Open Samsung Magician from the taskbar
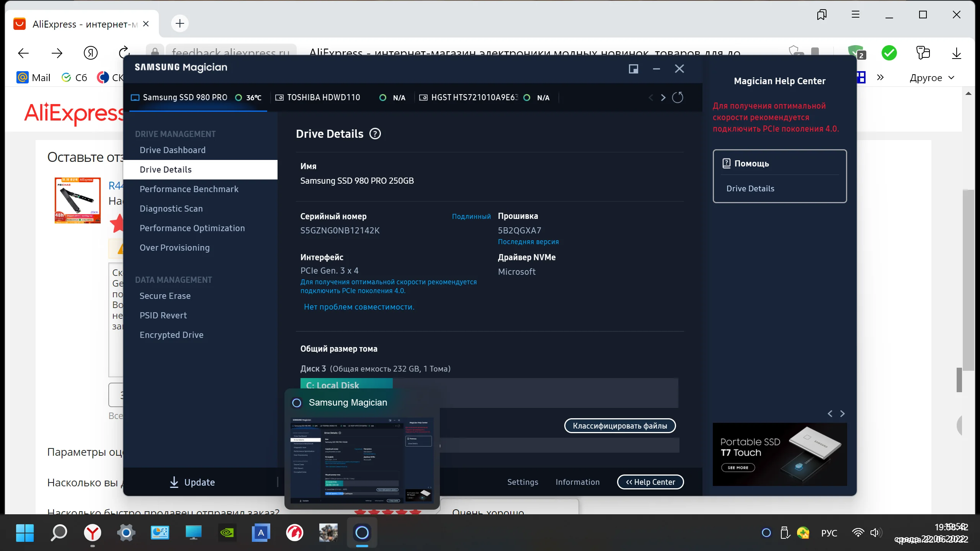The image size is (980, 551). pyautogui.click(x=362, y=533)
